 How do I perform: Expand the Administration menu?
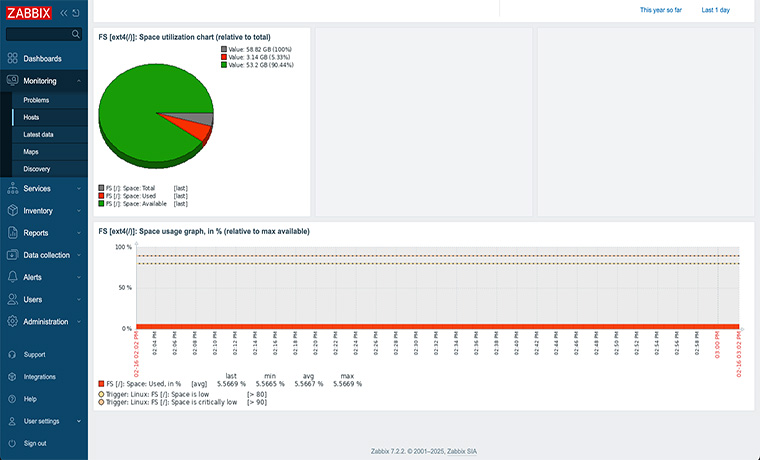pos(46,322)
